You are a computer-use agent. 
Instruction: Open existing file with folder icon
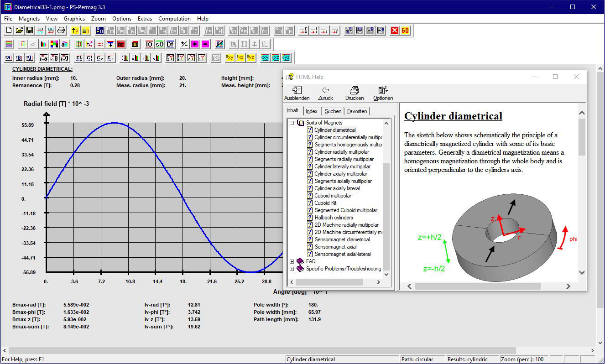pos(19,31)
